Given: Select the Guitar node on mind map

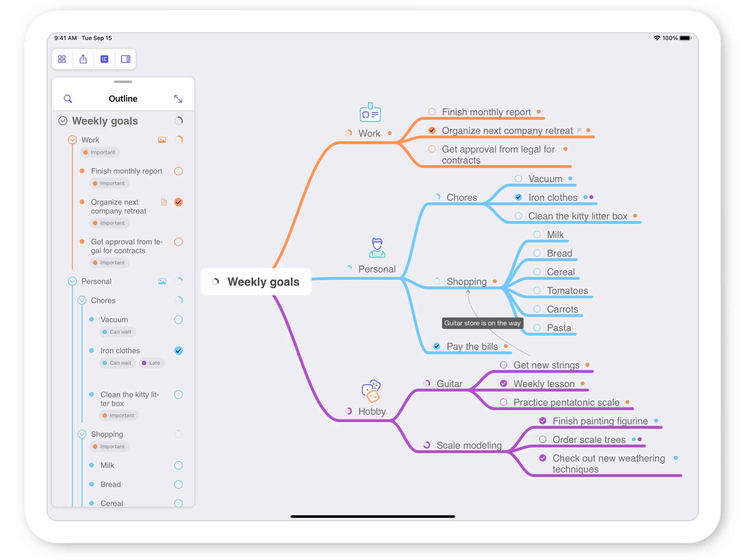Looking at the screenshot, I should click(450, 384).
